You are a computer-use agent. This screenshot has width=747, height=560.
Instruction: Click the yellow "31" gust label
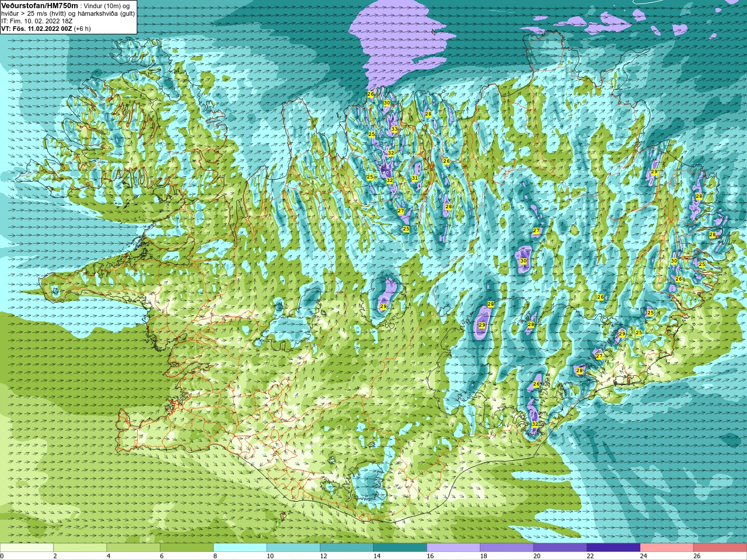415,178
